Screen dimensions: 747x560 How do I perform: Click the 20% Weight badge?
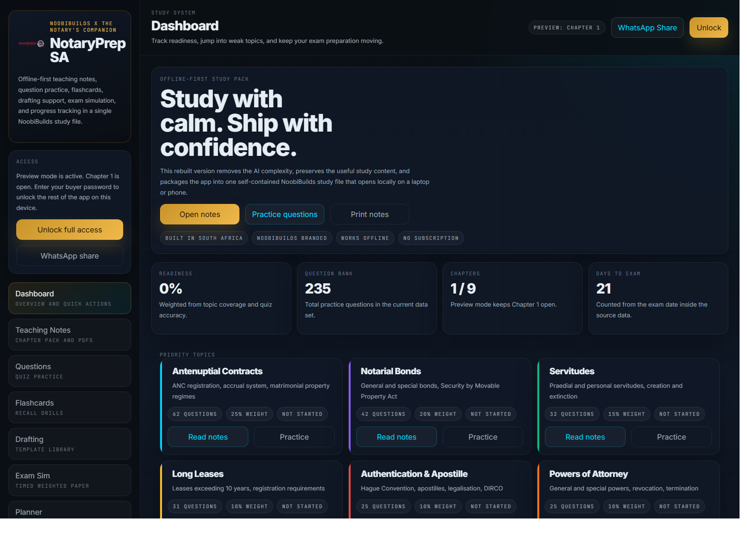[x=438, y=414]
